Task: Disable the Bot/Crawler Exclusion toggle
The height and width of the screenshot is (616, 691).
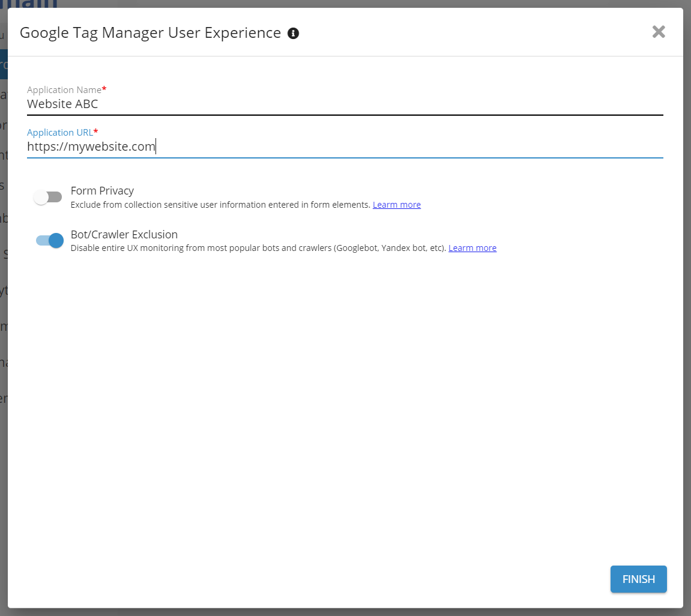Action: (50, 241)
